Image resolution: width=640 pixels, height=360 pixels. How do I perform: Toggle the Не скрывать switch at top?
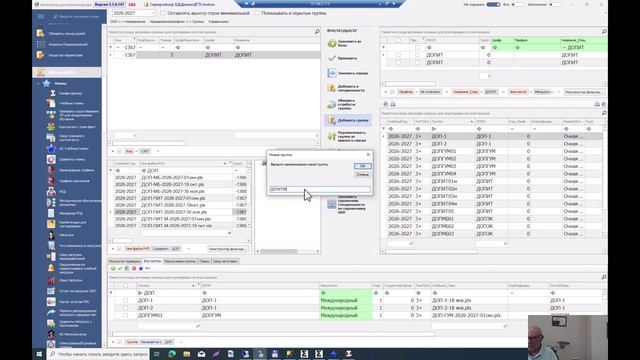[x=493, y=4]
